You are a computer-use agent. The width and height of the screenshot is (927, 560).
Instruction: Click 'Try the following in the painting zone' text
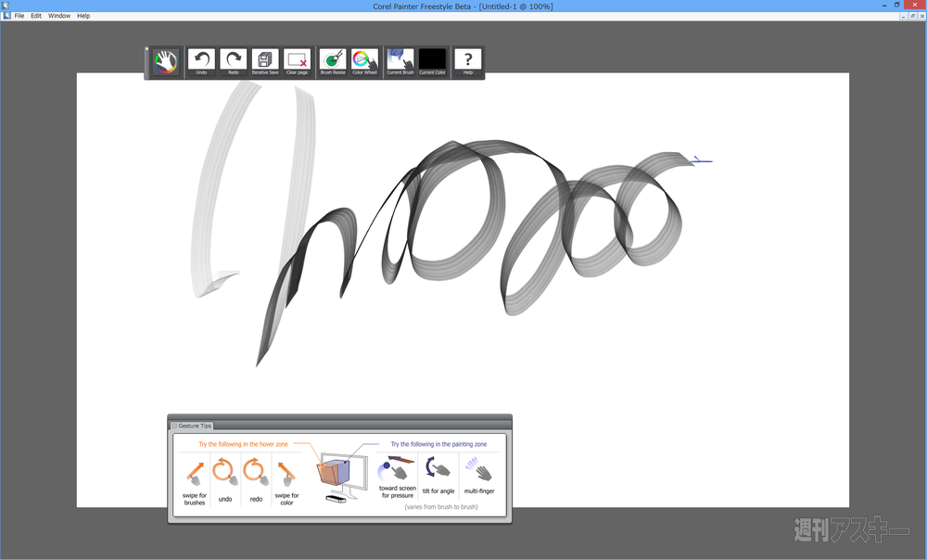[438, 444]
